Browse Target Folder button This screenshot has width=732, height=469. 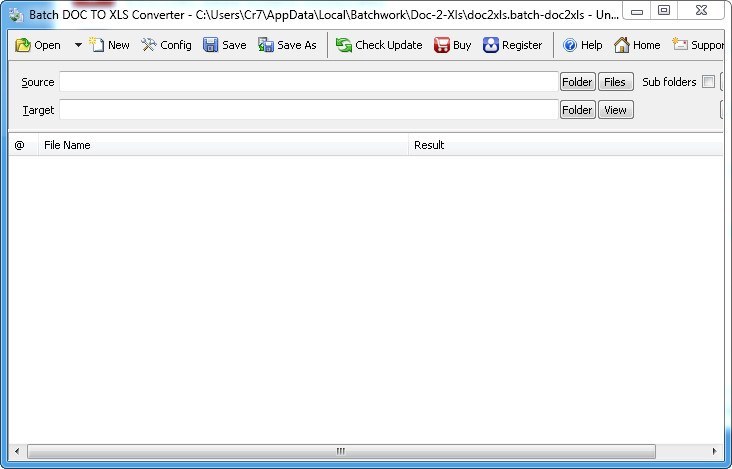(x=577, y=110)
